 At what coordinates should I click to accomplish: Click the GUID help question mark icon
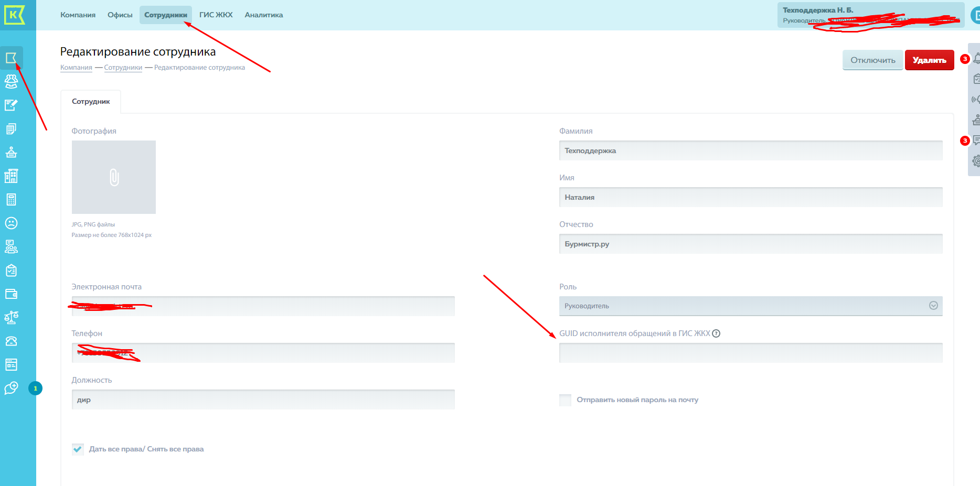716,333
